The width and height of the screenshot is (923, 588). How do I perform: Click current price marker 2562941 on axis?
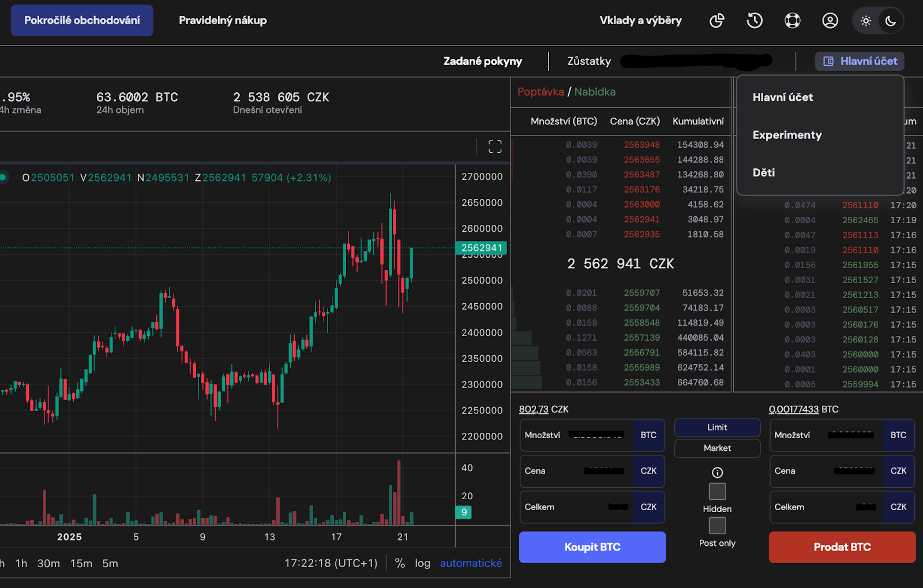[x=481, y=248]
